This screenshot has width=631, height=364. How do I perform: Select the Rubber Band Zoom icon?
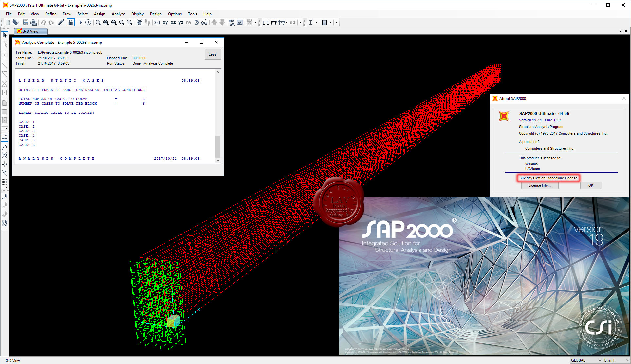[x=98, y=22]
